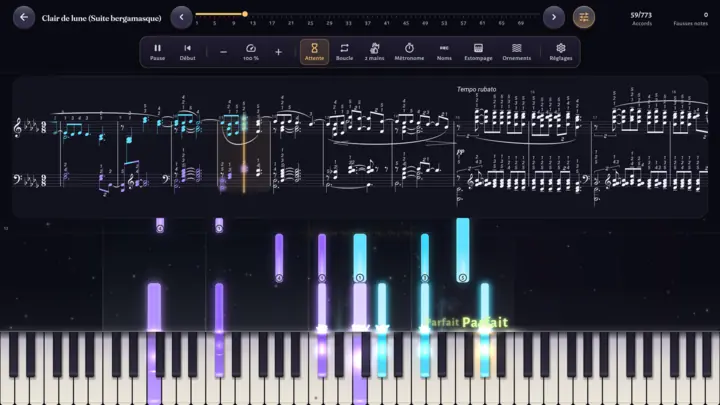The height and width of the screenshot is (405, 720).
Task: Seek to measure 33 on timeline
Action: point(349,23)
